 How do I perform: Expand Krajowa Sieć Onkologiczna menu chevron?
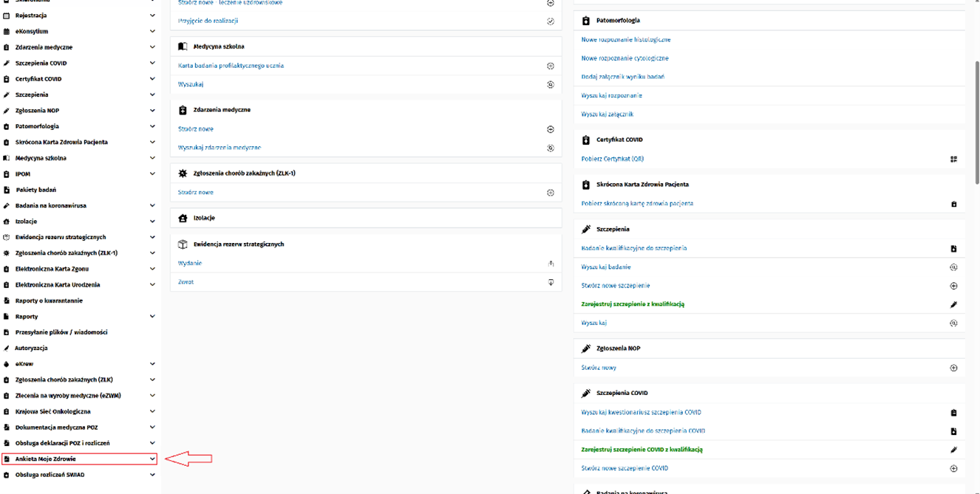(152, 411)
